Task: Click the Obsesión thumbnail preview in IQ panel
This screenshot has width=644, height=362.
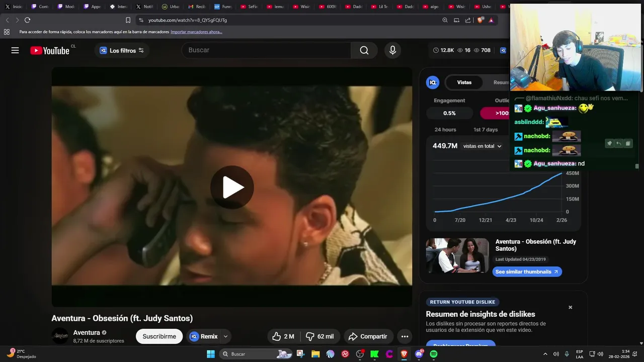Action: 457,255
